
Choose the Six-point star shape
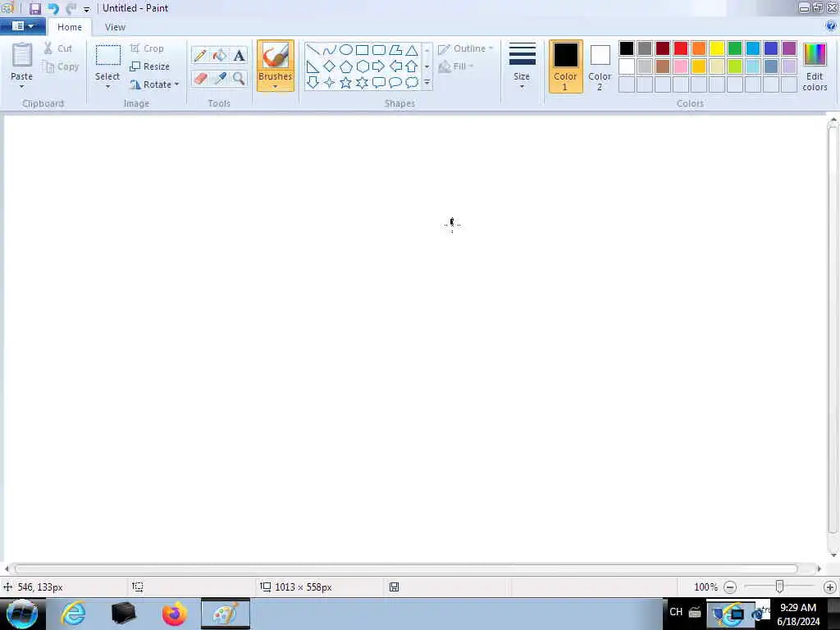pos(362,83)
